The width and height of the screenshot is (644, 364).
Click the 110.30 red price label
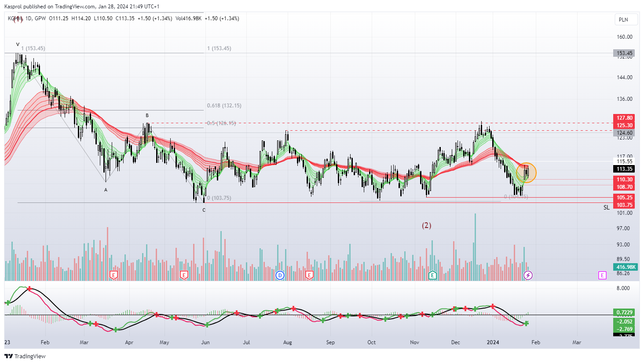(624, 180)
